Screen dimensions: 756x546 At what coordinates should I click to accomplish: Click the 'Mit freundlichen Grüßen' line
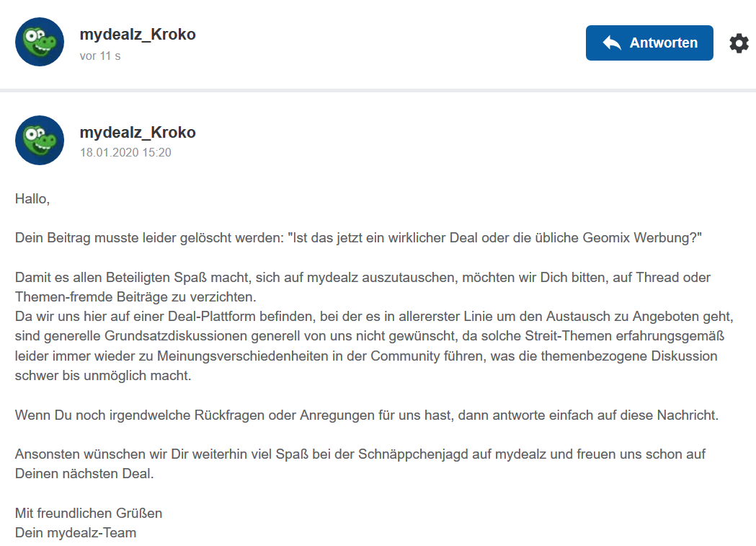coord(89,513)
